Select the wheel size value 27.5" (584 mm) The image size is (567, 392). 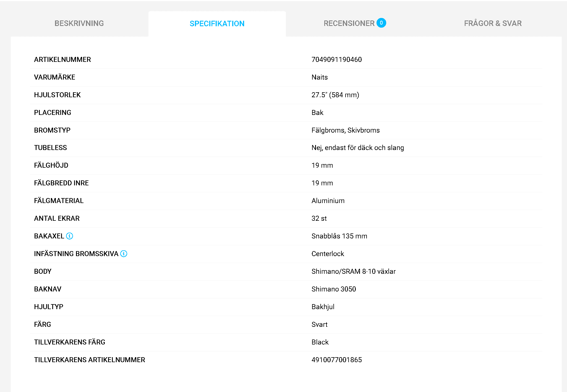pyautogui.click(x=335, y=95)
